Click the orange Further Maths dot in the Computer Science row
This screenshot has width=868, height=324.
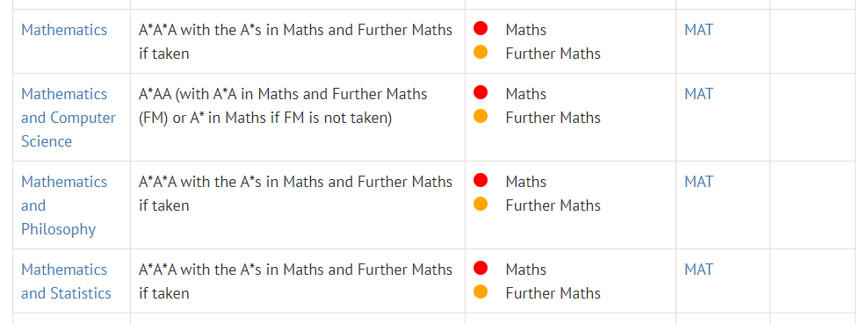[x=481, y=116]
